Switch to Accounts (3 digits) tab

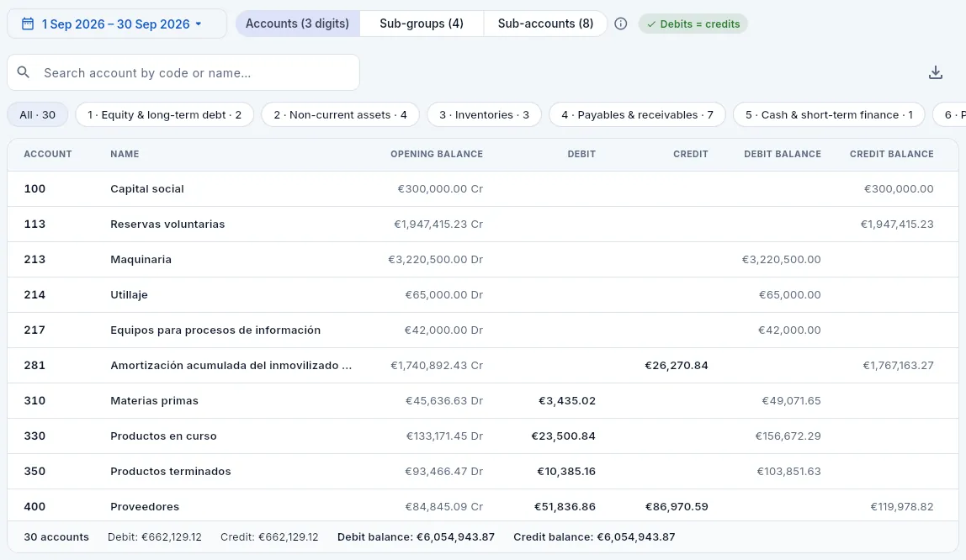298,24
